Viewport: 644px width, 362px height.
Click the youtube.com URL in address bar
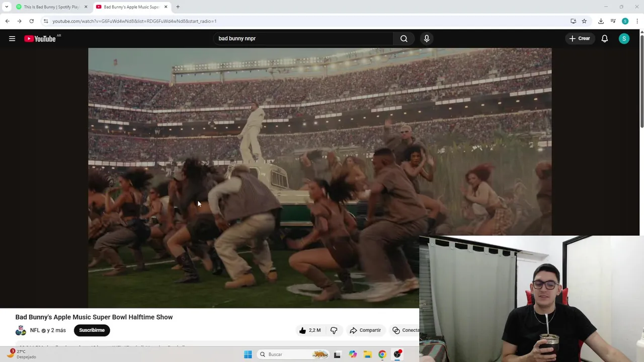[134, 21]
